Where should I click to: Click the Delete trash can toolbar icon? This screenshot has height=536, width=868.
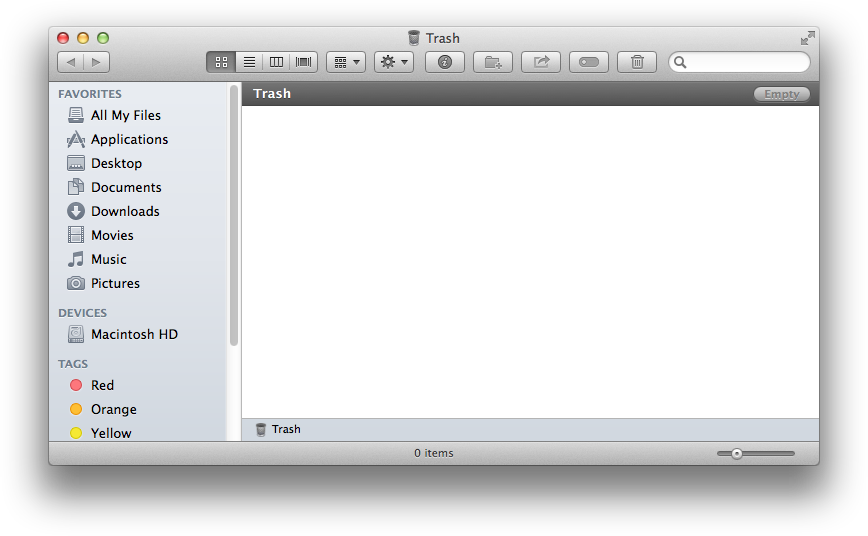pyautogui.click(x=637, y=62)
